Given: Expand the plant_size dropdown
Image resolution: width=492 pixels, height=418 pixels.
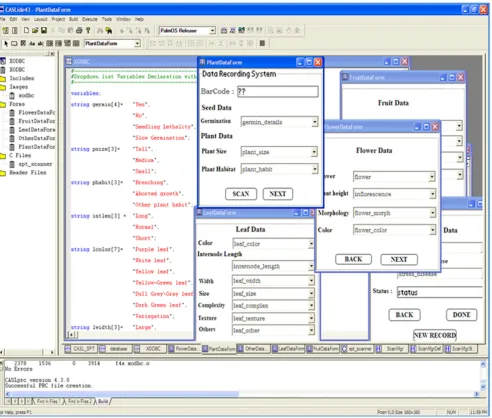Looking at the screenshot, I should (314, 152).
